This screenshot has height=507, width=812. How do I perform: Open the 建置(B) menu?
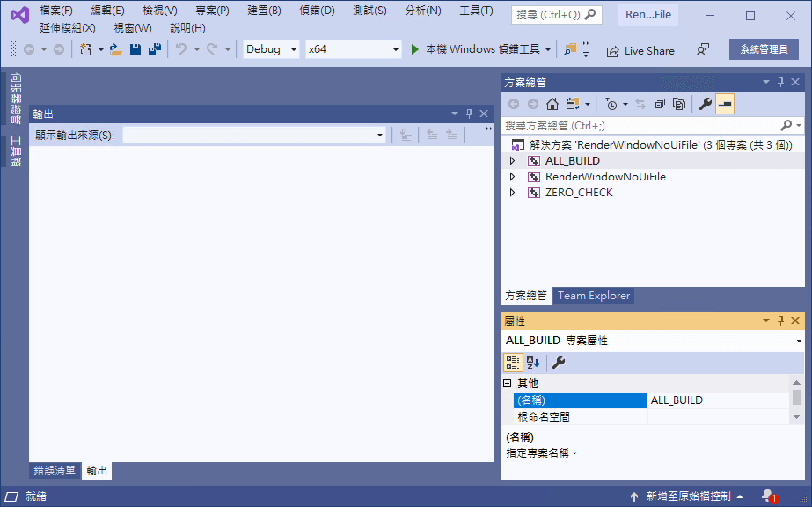(264, 11)
